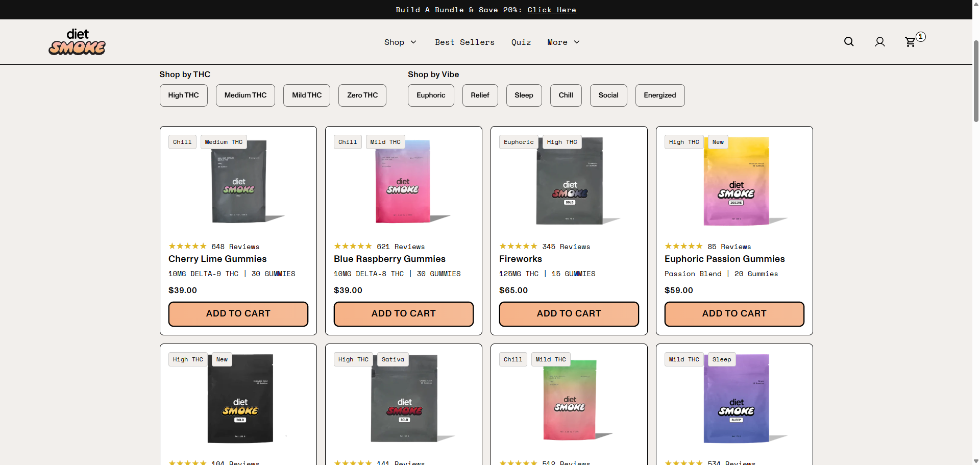Click Medium THC tag on Cherry Lime card

[x=224, y=142]
